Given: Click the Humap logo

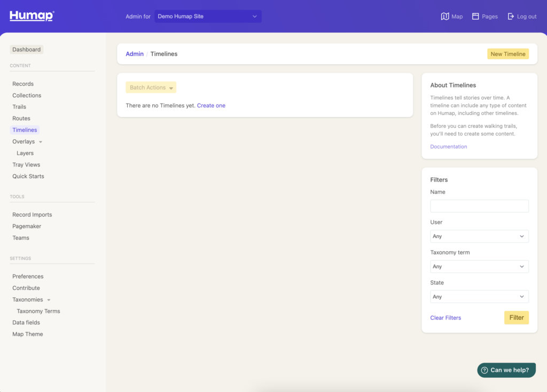Looking at the screenshot, I should pyautogui.click(x=32, y=16).
